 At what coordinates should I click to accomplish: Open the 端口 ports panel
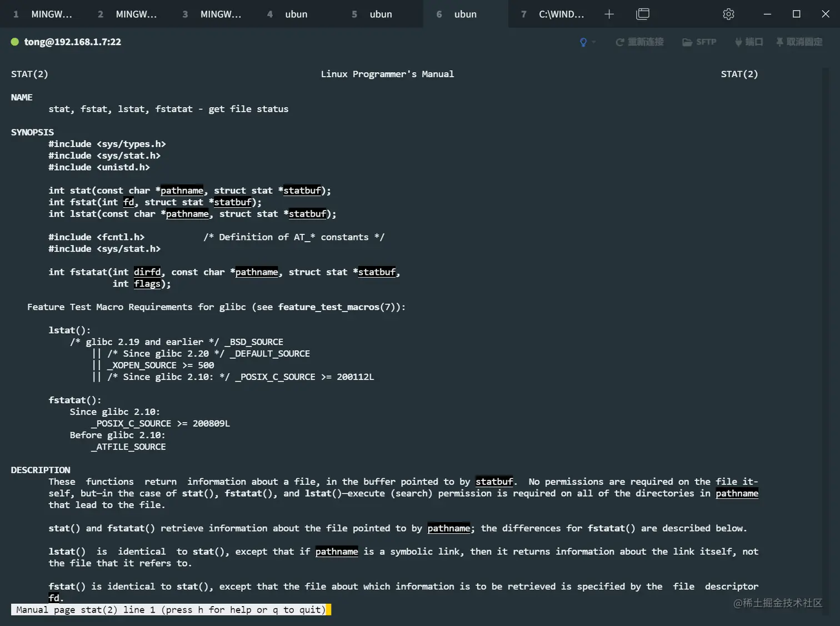coord(749,42)
